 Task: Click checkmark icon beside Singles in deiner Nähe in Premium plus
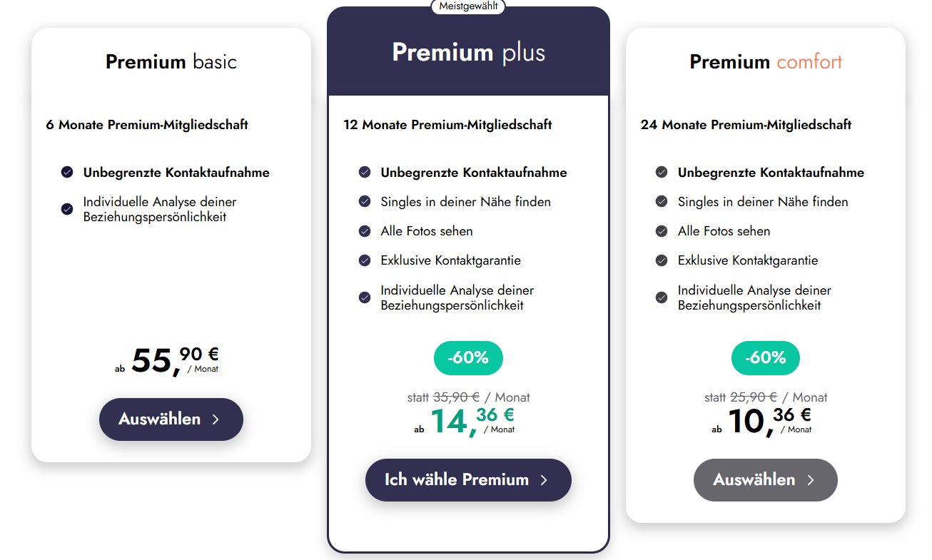[365, 202]
